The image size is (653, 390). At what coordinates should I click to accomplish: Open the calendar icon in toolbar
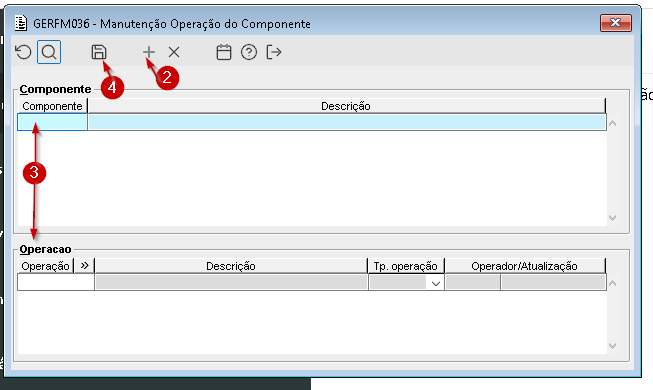[224, 52]
